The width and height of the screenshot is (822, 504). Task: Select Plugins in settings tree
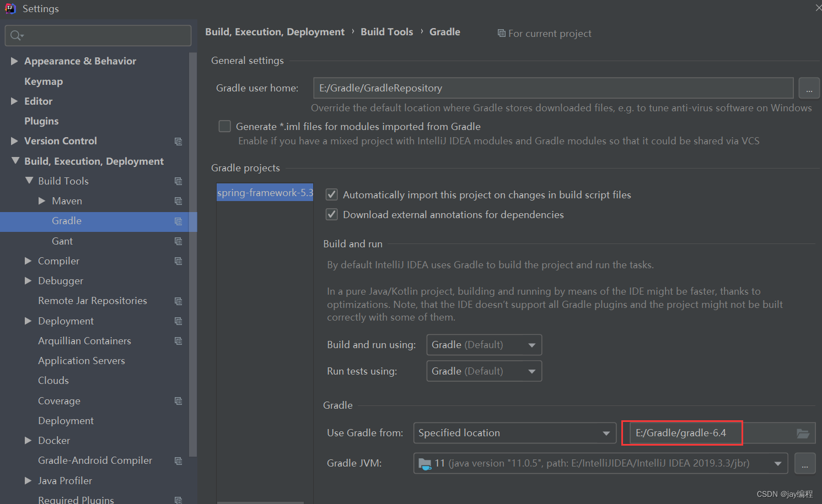click(x=41, y=121)
